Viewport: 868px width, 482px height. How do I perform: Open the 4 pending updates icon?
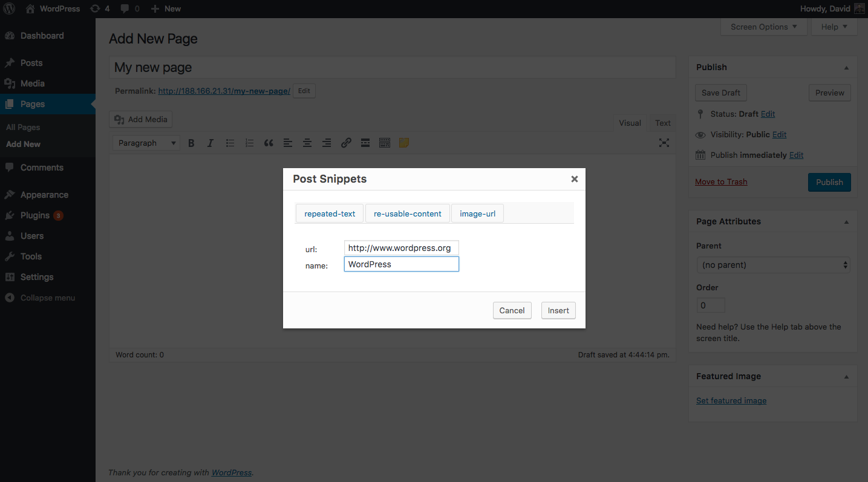pyautogui.click(x=100, y=8)
